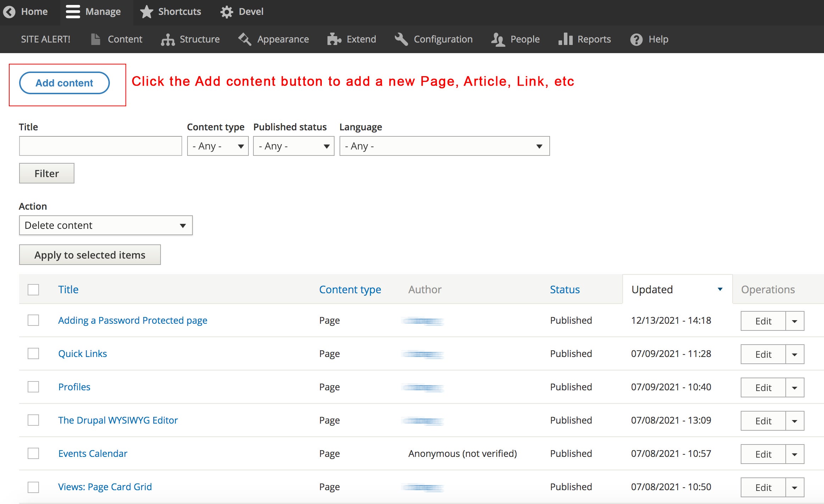Expand operations arrow for Events Calendar row

pos(795,454)
